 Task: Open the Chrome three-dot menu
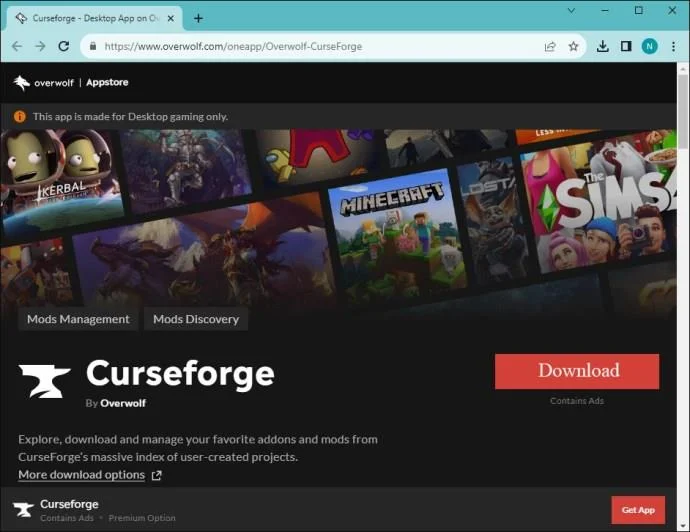[x=673, y=46]
